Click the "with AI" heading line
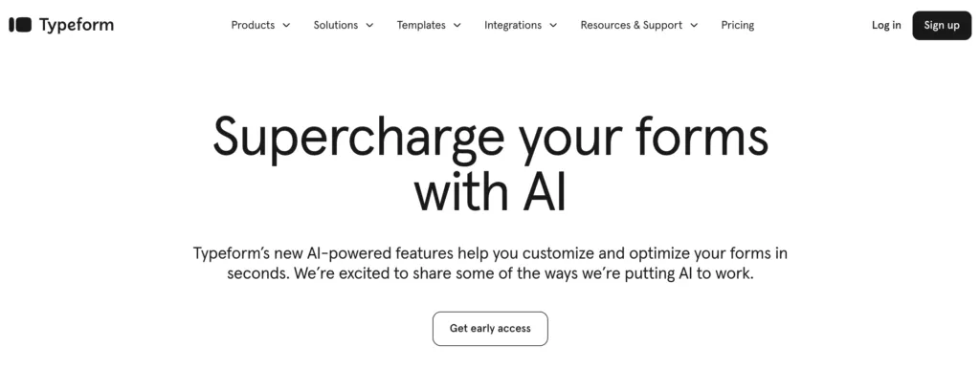Viewport: 980px width, 390px height. tap(490, 191)
